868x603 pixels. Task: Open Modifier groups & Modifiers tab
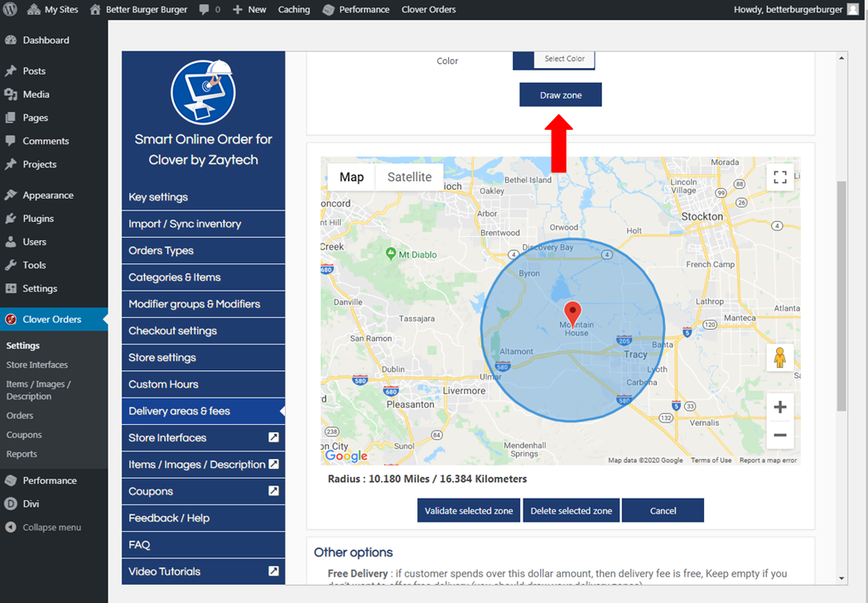(203, 304)
